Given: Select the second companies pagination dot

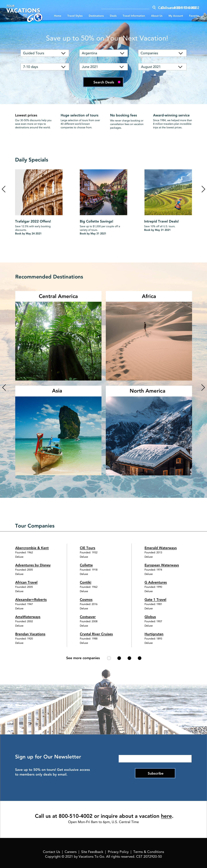Looking at the screenshot, I should [119, 658].
